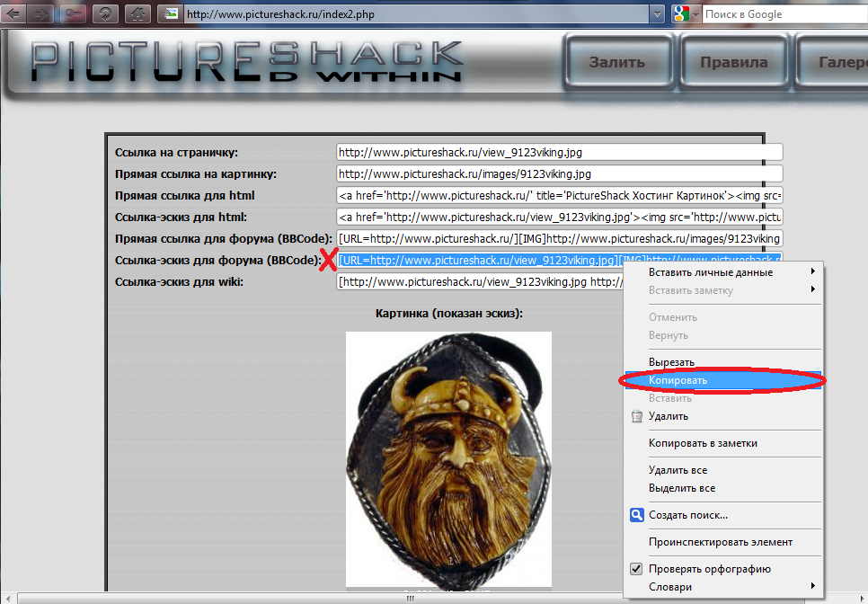Open the password key (wand) icon
The image size is (868, 604).
click(73, 13)
